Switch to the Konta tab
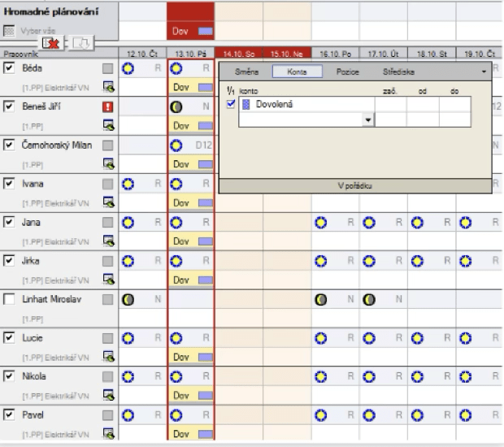The height and width of the screenshot is (447, 504). 297,72
